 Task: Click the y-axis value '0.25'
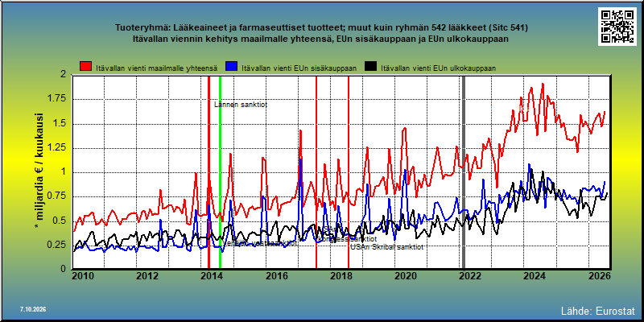coord(58,245)
